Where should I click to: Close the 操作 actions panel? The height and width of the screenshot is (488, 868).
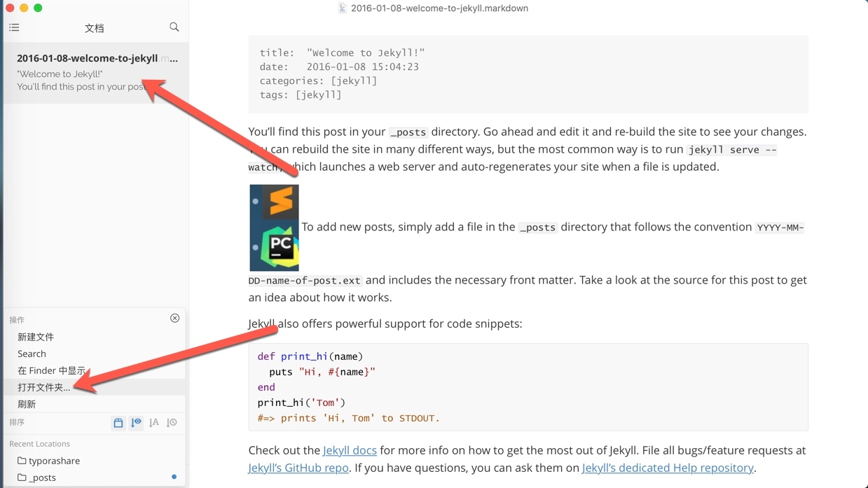174,319
